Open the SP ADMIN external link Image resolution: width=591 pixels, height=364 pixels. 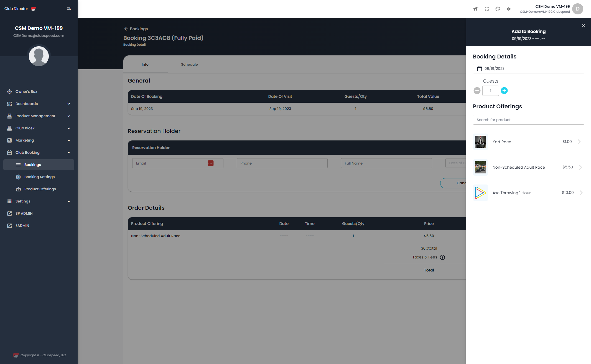tap(39, 214)
